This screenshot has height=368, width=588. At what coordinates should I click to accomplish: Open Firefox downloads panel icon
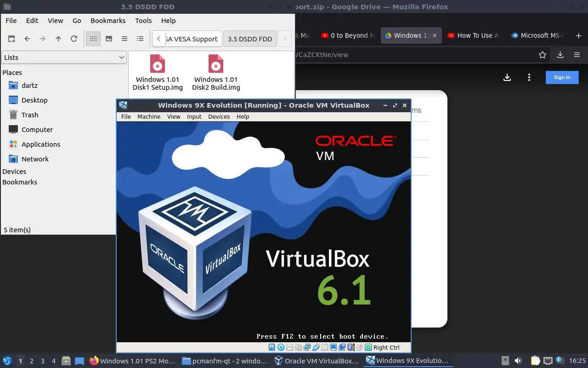pyautogui.click(x=560, y=55)
